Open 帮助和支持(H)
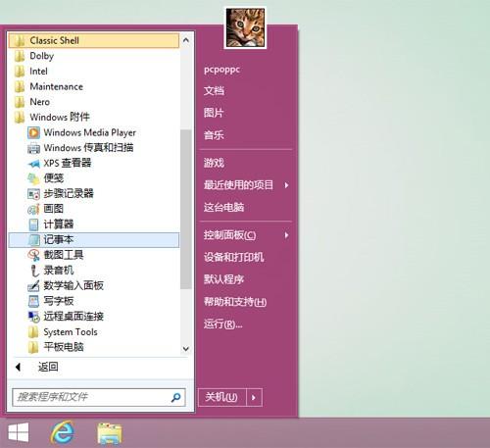Screen dimensions: 490x448 235,302
